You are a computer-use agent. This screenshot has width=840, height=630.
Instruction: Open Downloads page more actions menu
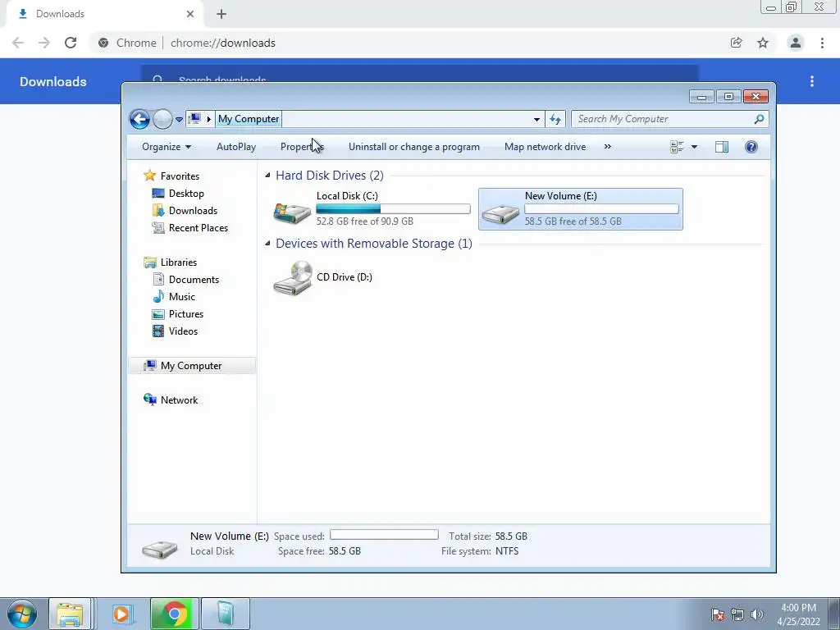(x=812, y=81)
